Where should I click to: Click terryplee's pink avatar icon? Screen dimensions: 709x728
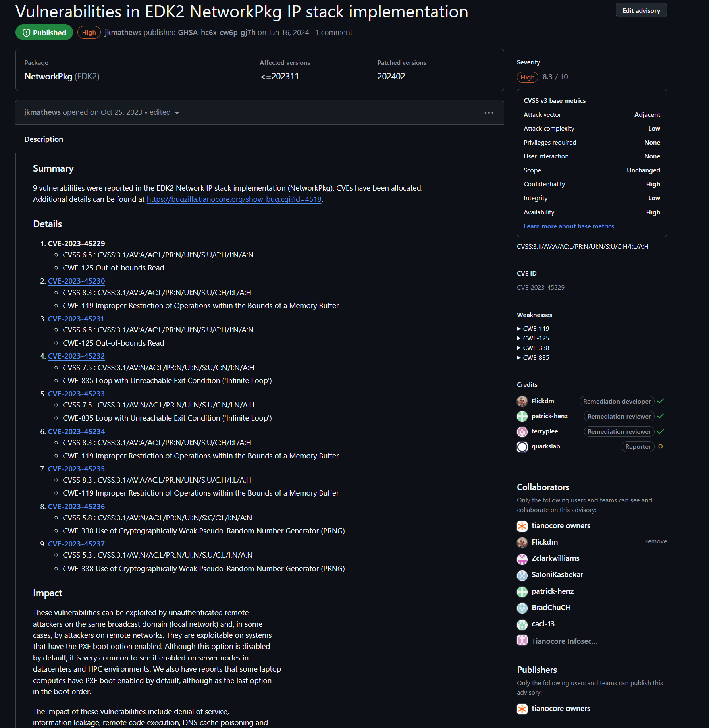click(522, 431)
